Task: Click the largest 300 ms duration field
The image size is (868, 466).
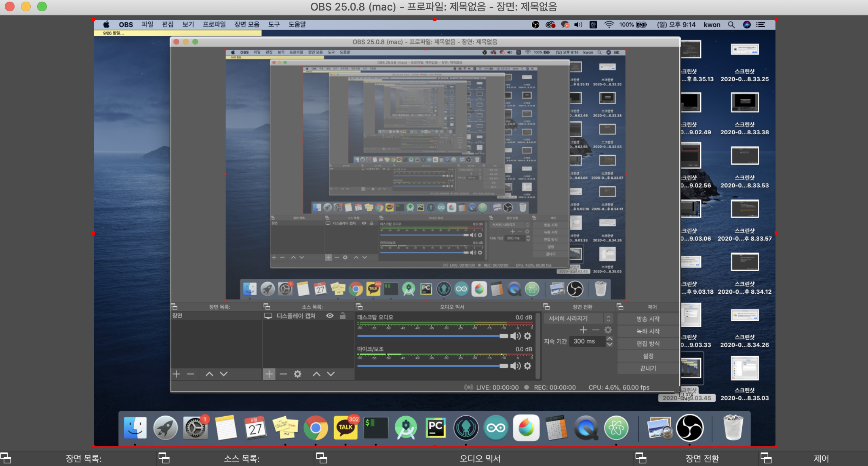Action: coord(587,341)
